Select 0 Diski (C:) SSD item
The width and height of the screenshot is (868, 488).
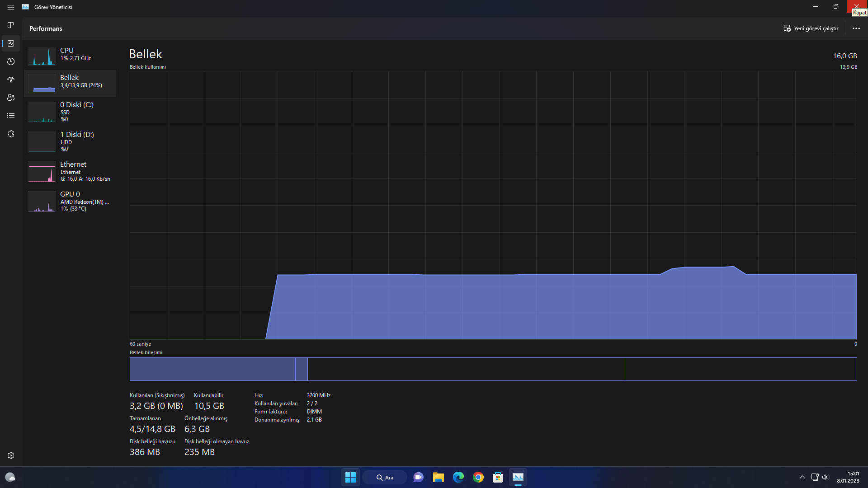(x=70, y=112)
